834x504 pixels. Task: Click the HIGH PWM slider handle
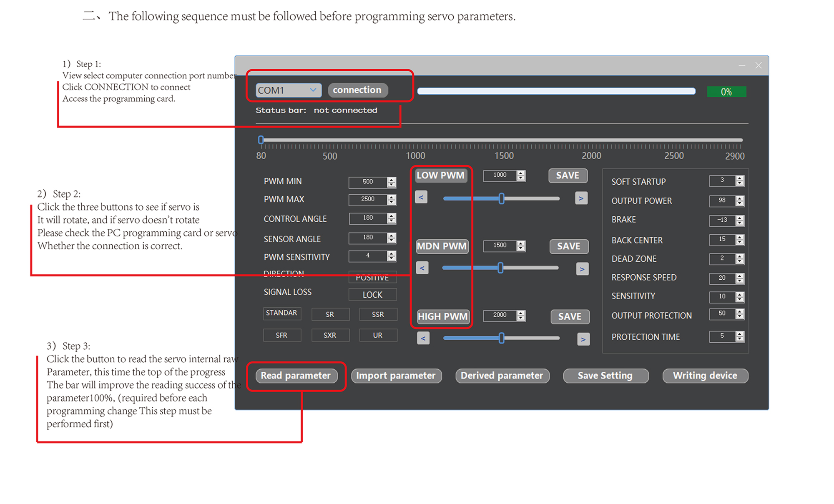click(x=502, y=338)
